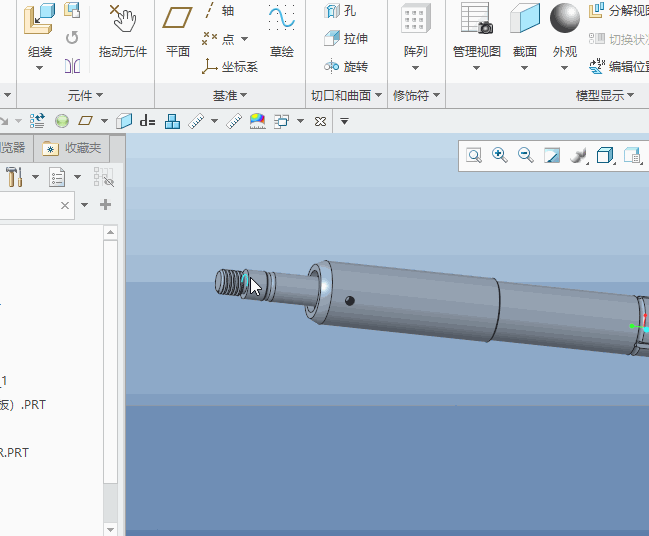Image resolution: width=649 pixels, height=536 pixels.
Task: Click the close window X icon in quick toolbar
Action: click(x=320, y=121)
